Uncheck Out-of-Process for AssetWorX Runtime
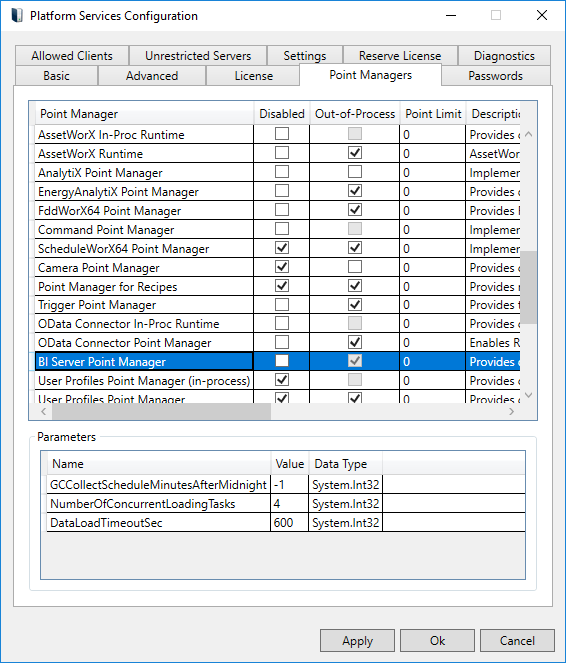Screen dimensions: 566x663 tap(355, 153)
